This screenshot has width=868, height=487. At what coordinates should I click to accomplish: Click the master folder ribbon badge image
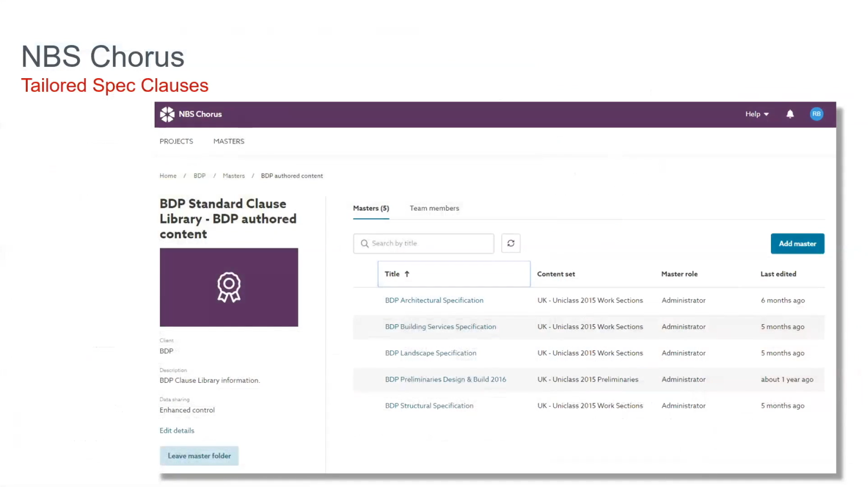pos(229,287)
